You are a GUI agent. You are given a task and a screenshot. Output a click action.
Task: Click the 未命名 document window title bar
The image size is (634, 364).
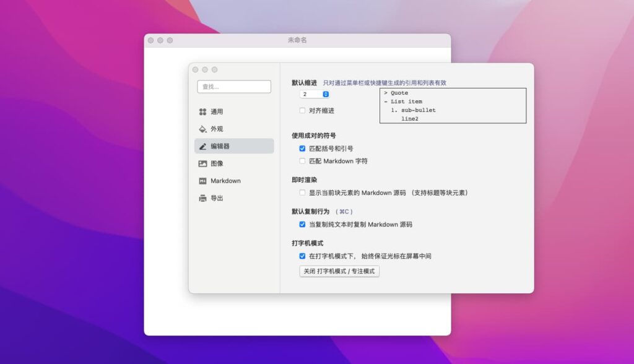click(297, 40)
